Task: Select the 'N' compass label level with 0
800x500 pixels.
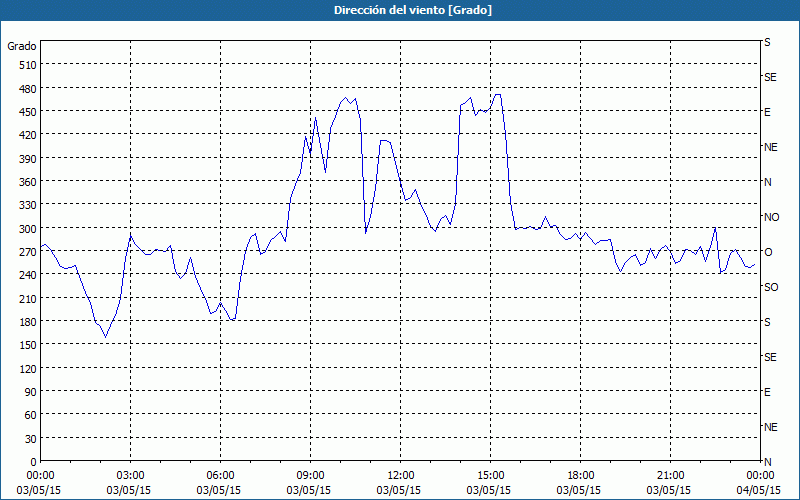Action: pyautogui.click(x=767, y=462)
